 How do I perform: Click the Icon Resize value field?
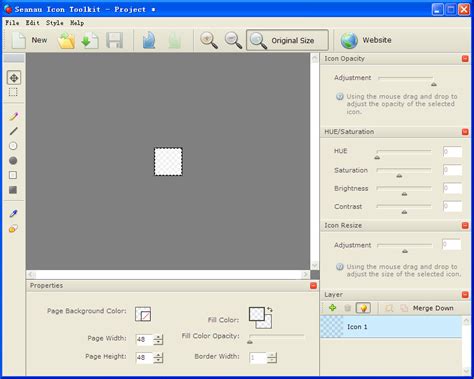(x=452, y=244)
